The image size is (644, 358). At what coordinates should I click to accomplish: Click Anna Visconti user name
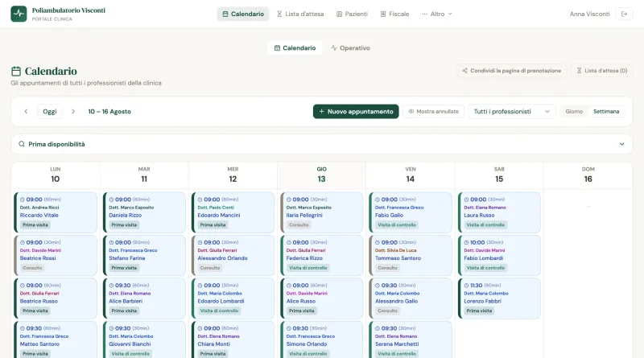pos(589,14)
